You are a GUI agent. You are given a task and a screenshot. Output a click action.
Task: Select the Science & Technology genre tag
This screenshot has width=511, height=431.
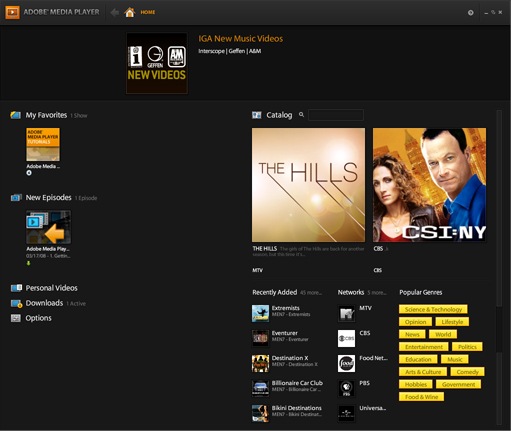433,309
